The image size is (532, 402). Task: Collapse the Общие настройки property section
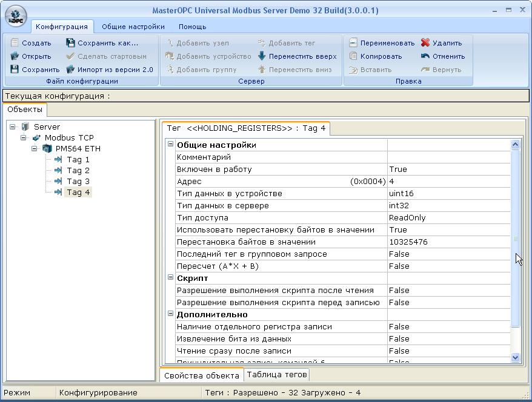click(x=171, y=145)
